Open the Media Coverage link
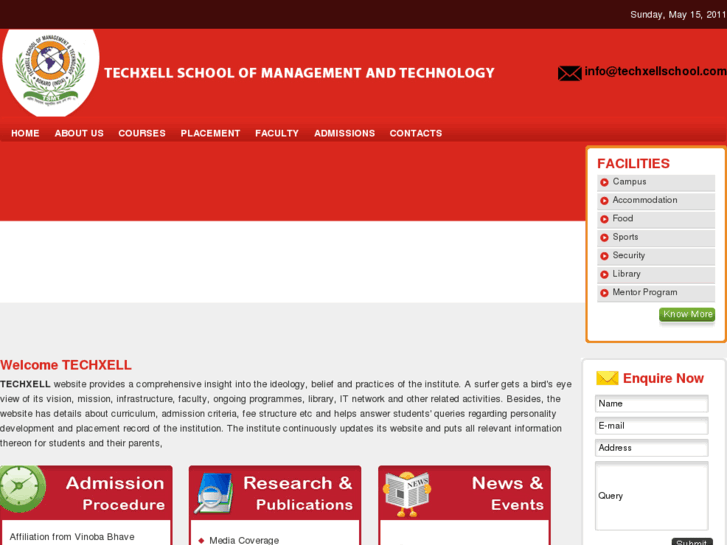 click(244, 540)
